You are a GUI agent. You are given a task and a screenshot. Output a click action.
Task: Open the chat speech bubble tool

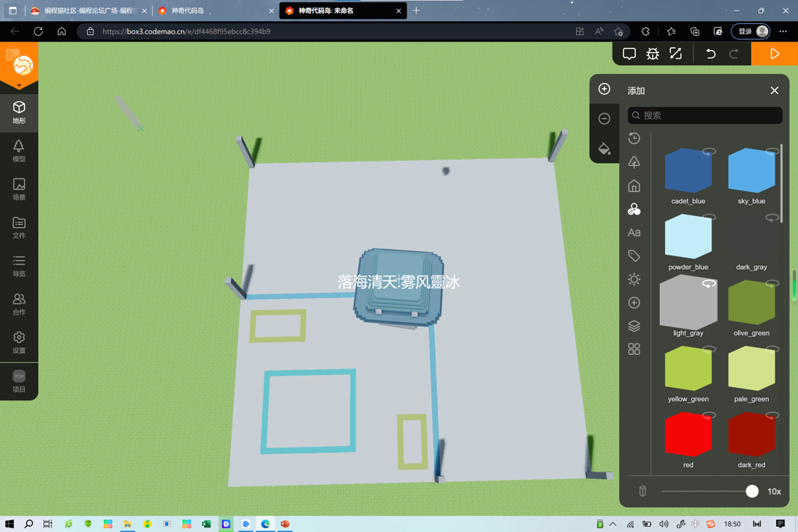point(629,54)
